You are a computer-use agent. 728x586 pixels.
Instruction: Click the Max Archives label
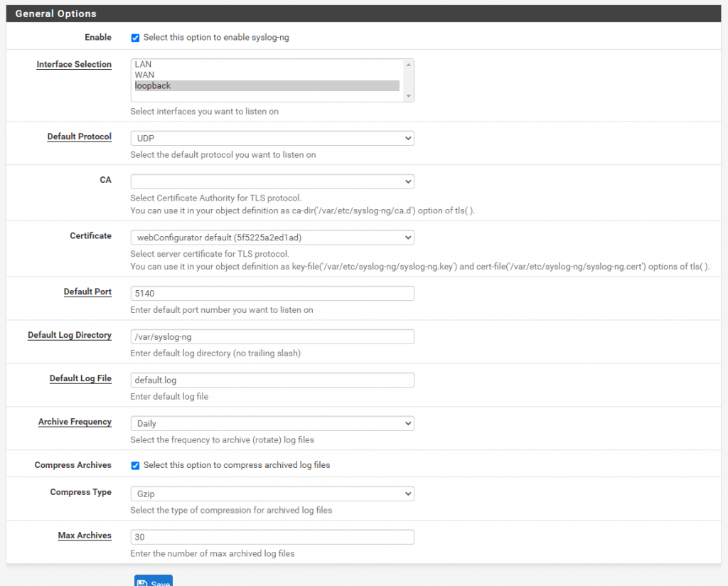85,536
